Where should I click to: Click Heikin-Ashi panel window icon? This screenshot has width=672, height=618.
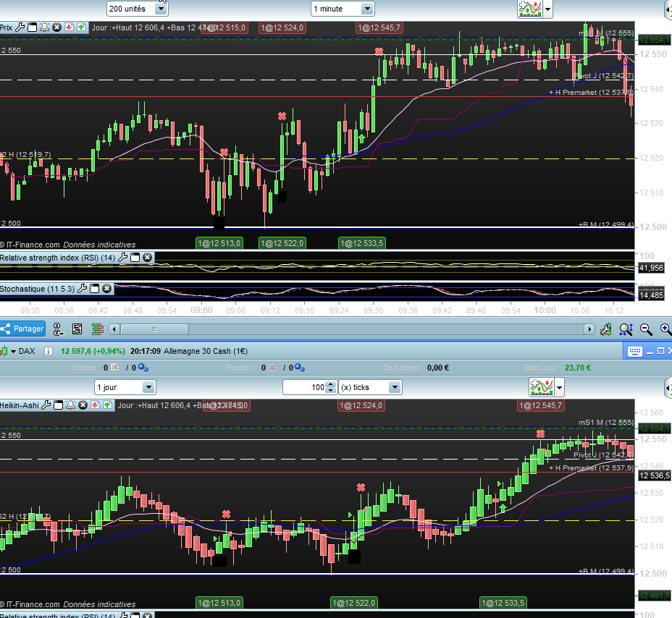point(59,405)
